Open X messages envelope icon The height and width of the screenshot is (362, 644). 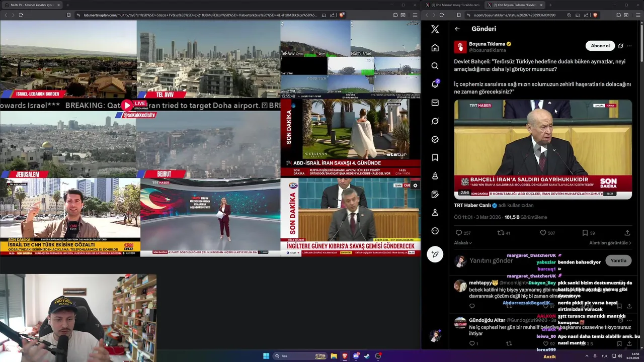coord(435,103)
